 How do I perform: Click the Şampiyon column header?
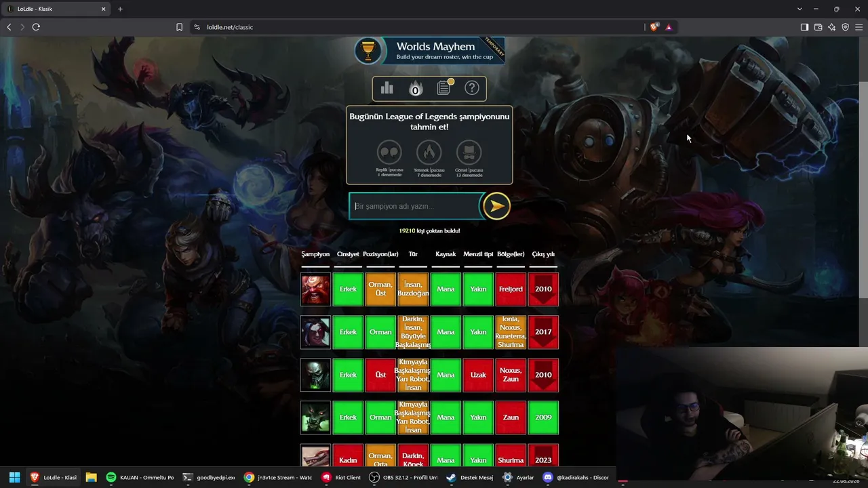[315, 254]
